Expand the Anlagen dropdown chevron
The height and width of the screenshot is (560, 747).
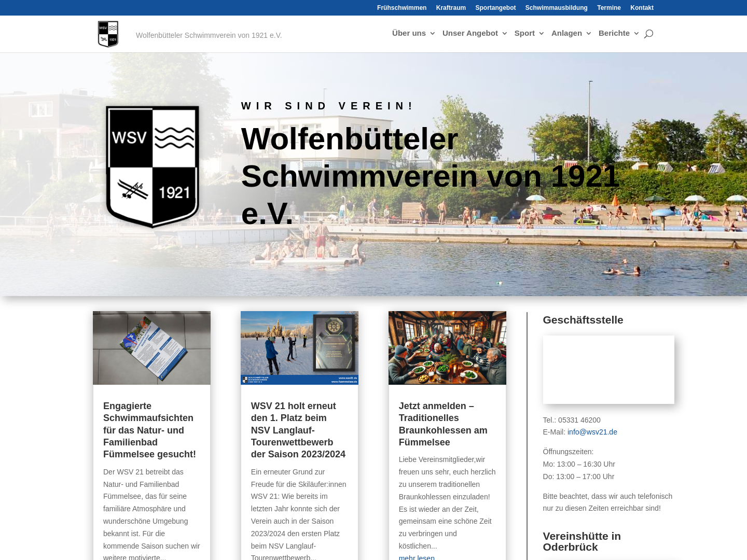tap(588, 33)
